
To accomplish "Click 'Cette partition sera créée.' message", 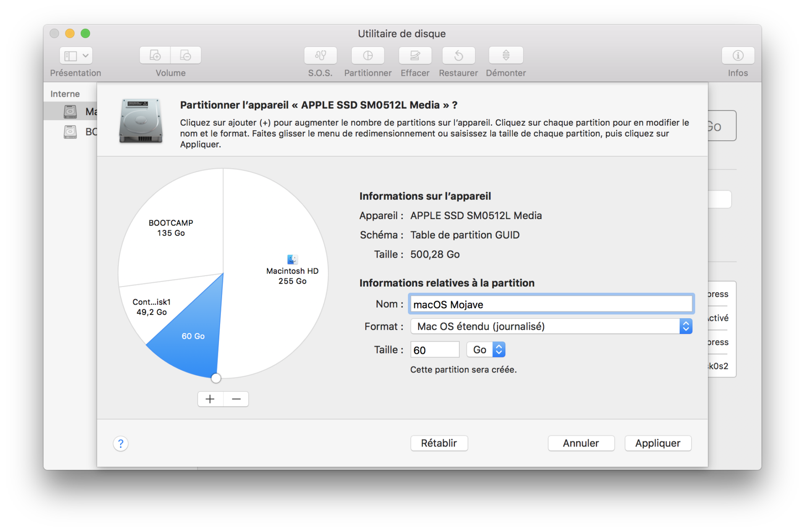I will click(463, 369).
